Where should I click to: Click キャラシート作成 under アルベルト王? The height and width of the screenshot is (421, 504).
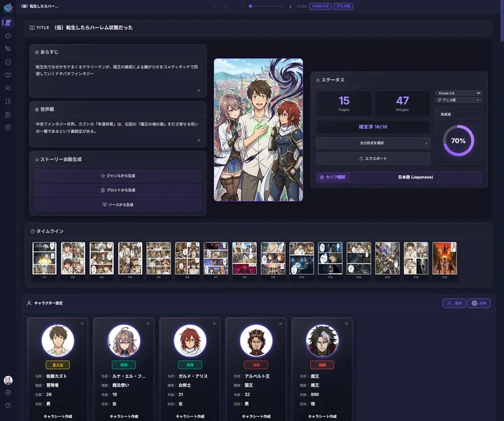coord(256,416)
